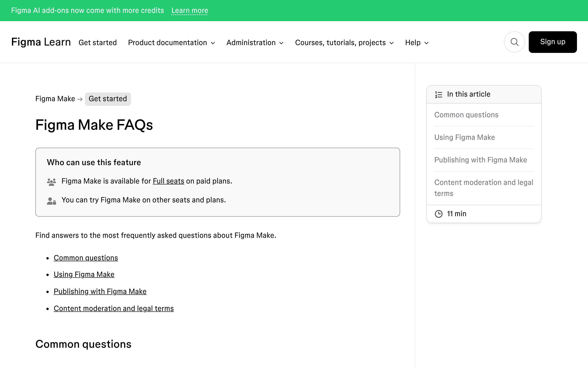This screenshot has width=588, height=368.
Task: Select Publishing with Figma Make in sidebar
Action: coord(481,160)
